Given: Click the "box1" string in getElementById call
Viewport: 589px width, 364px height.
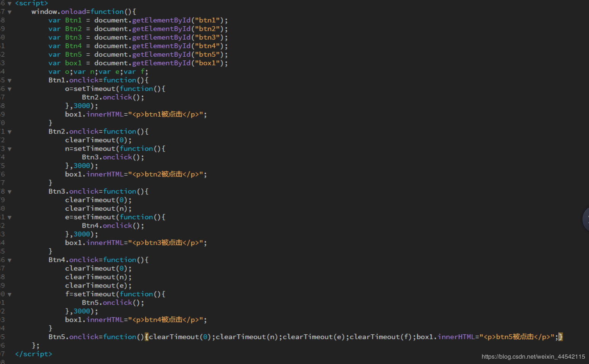Looking at the screenshot, I should click(207, 63).
